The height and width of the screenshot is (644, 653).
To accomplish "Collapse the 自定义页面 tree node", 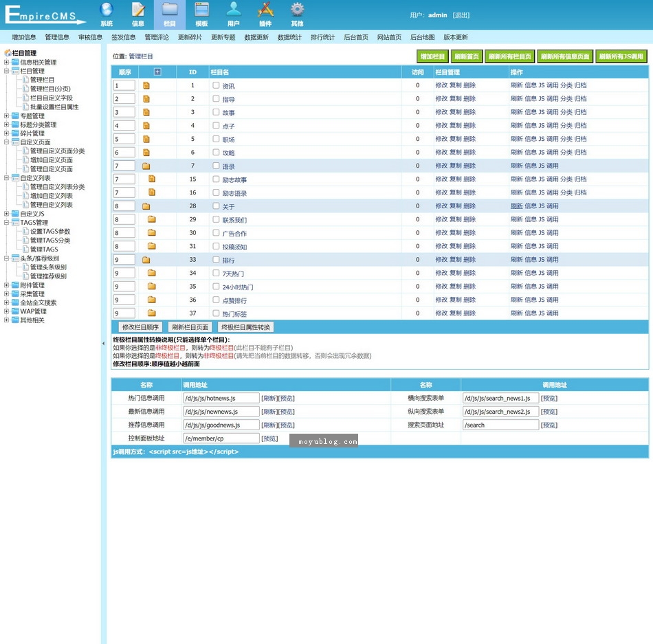I will [x=6, y=142].
